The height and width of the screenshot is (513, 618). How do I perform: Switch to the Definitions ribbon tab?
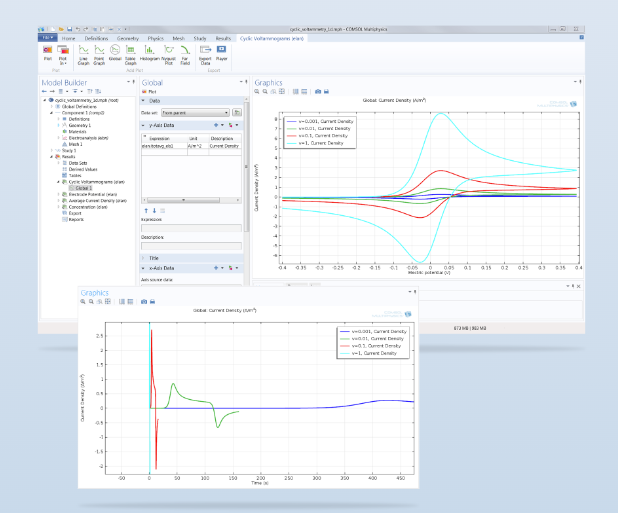(x=96, y=38)
